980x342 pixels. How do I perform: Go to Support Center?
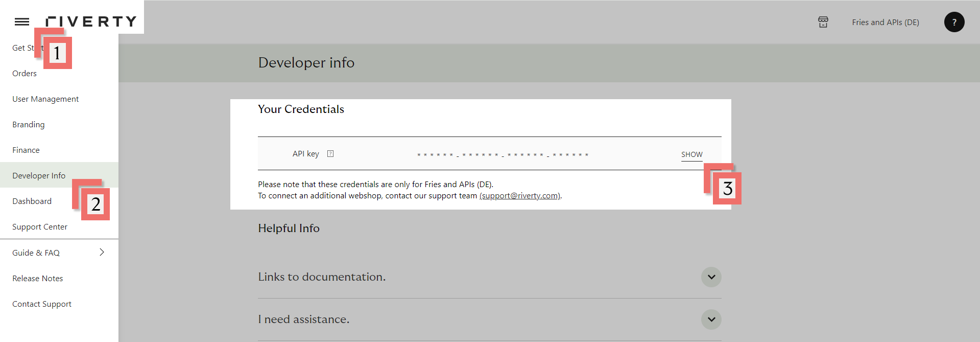point(40,227)
